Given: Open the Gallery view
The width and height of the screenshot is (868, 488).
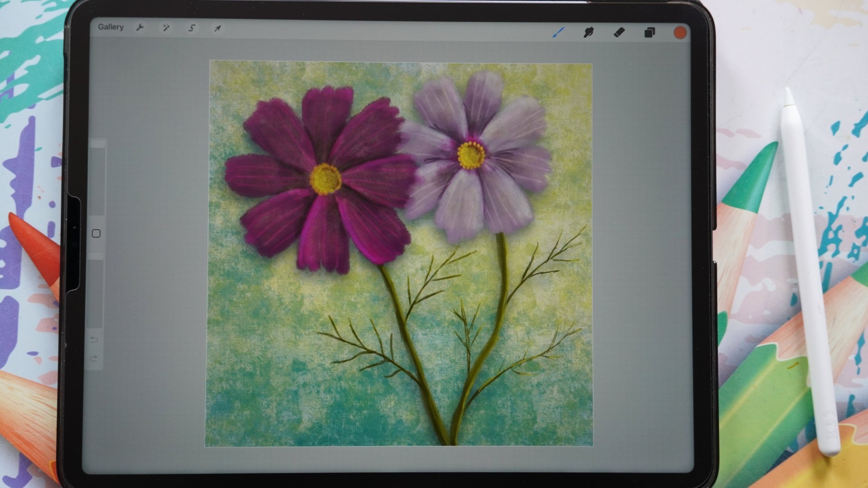Looking at the screenshot, I should [x=111, y=27].
